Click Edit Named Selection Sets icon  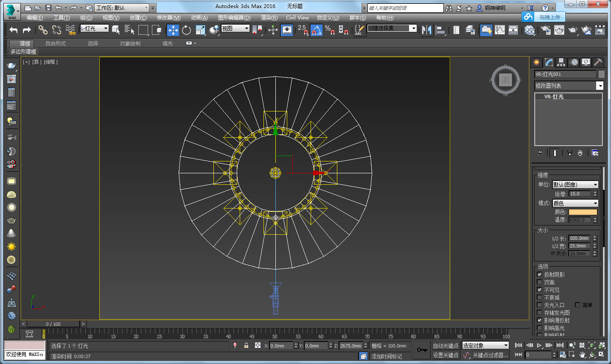(x=359, y=30)
